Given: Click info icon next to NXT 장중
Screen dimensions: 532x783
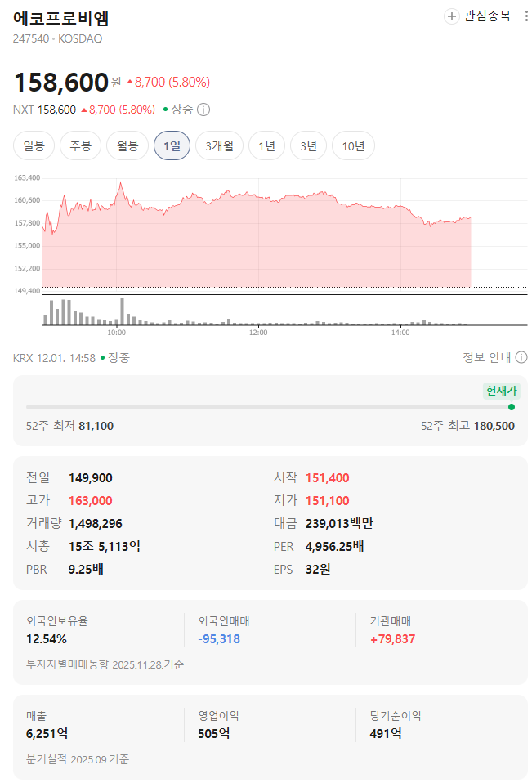Looking at the screenshot, I should point(203,110).
